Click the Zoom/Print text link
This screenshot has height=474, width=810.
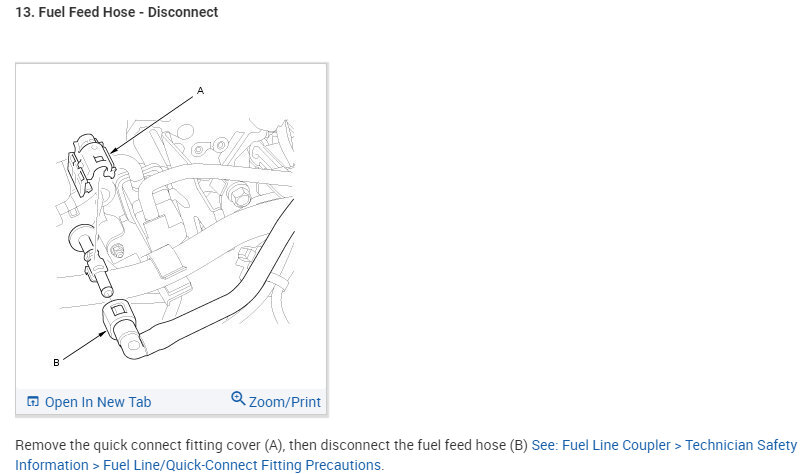(x=285, y=402)
